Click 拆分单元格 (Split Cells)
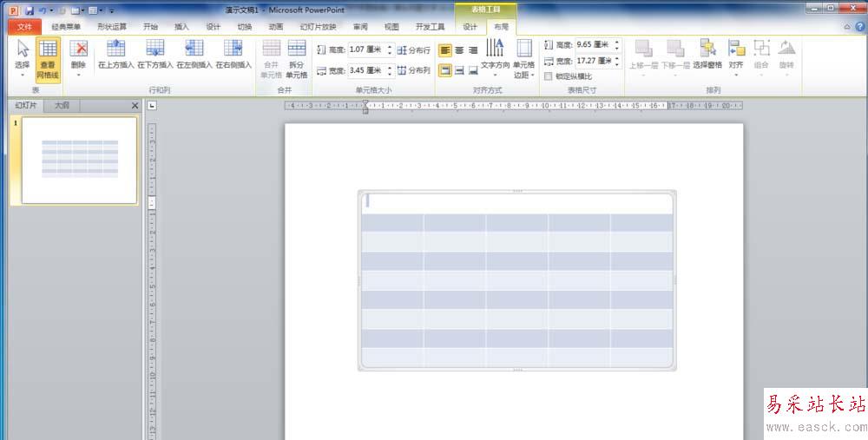The height and width of the screenshot is (440, 868). (x=297, y=59)
